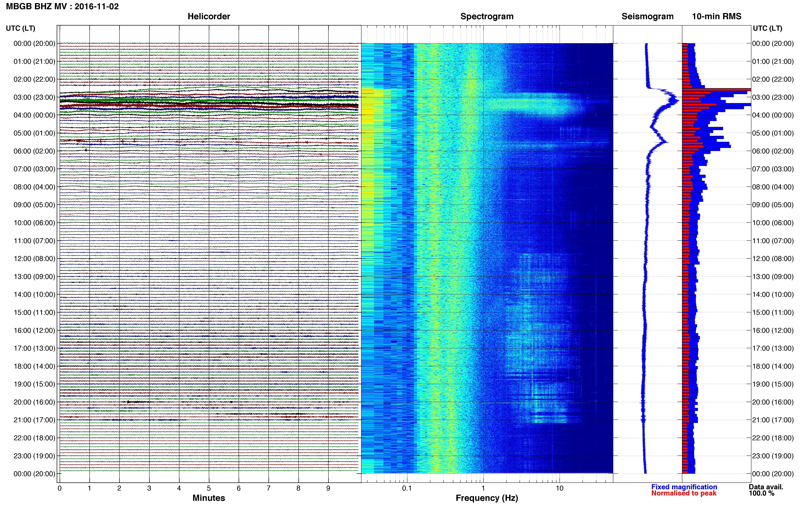This screenshot has height=508, width=812.
Task: Select the 'Spectrogram' panel heading
Action: click(487, 16)
